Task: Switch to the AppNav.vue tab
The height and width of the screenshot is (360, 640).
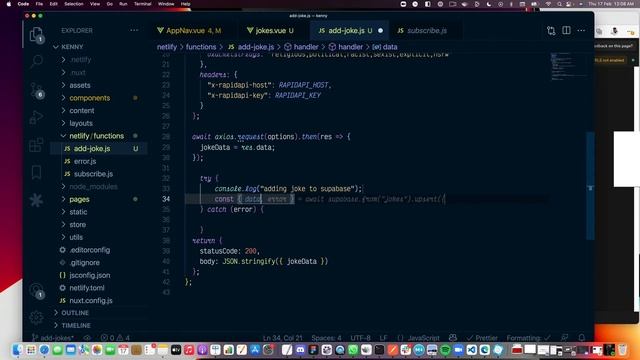Action: click(x=190, y=31)
